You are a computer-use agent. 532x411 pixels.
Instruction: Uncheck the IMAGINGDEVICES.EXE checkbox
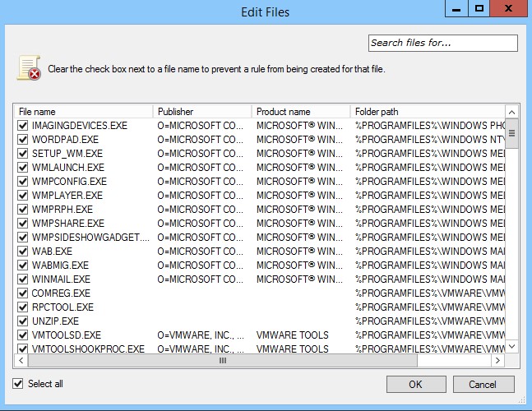pyautogui.click(x=23, y=125)
